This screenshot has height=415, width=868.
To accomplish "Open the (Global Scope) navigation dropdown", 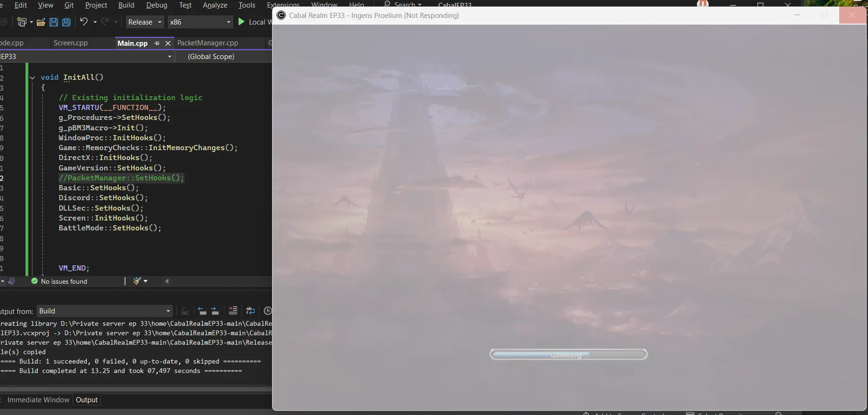I will click(225, 57).
